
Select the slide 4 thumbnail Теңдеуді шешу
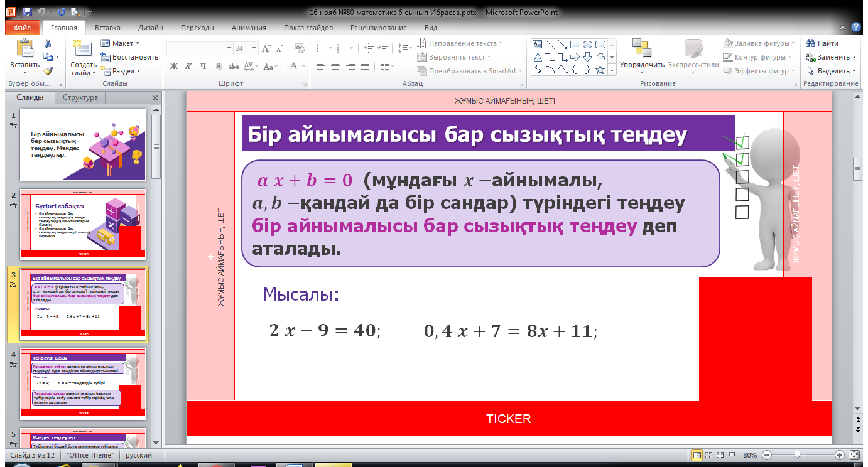83,384
